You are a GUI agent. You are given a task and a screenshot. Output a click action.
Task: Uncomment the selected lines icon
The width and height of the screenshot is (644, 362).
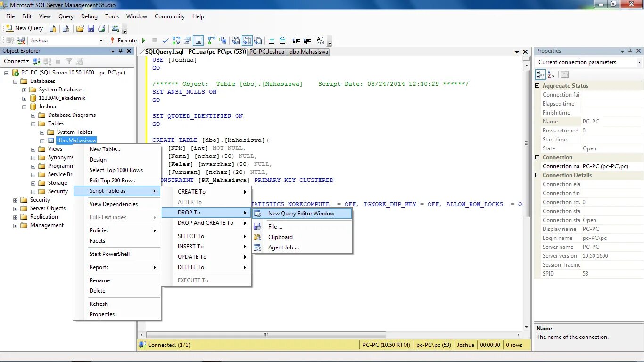point(282,41)
